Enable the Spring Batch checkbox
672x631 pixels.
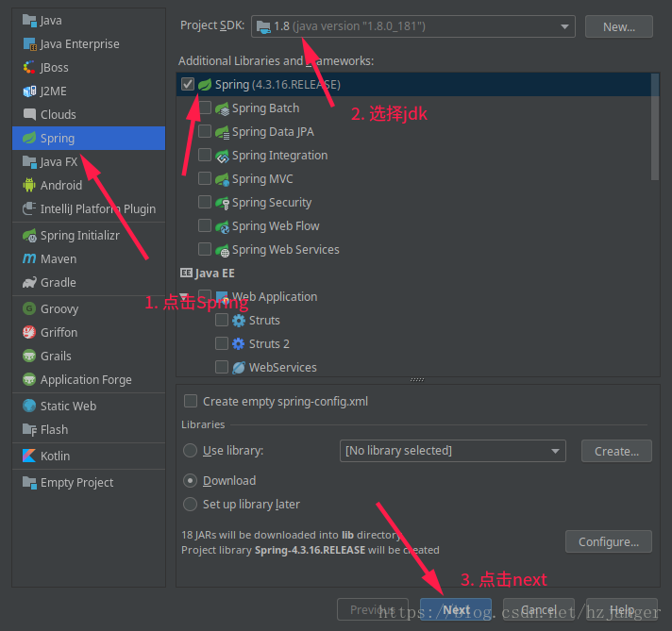tap(205, 108)
